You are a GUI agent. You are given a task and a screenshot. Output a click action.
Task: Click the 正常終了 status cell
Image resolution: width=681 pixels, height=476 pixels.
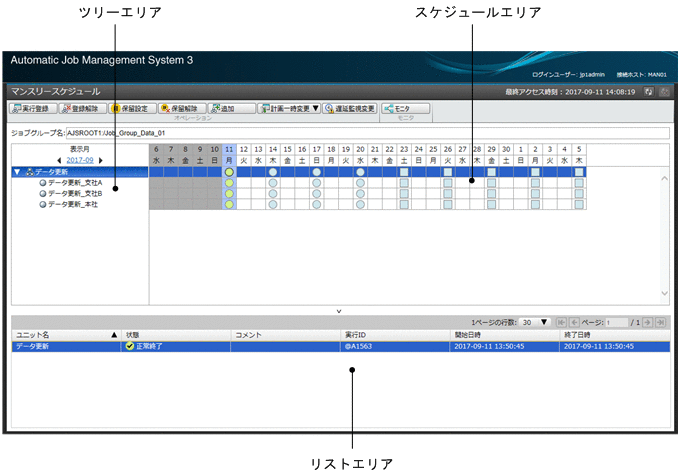[x=176, y=347]
